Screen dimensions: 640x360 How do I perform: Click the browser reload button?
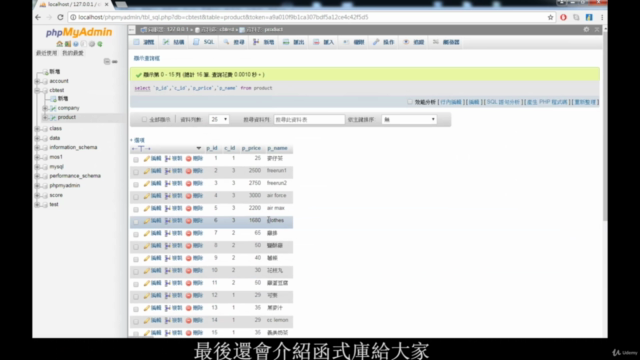point(60,17)
